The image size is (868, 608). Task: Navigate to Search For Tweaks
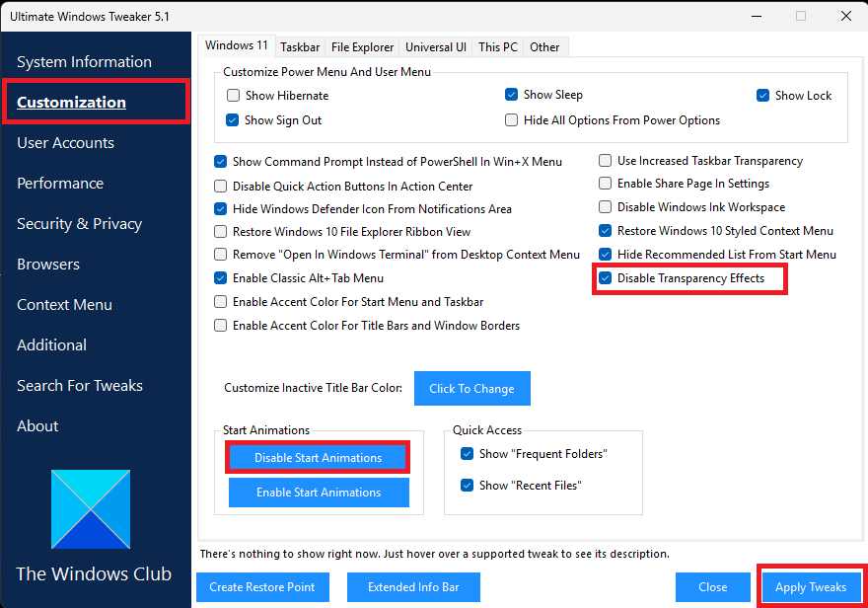coord(80,385)
